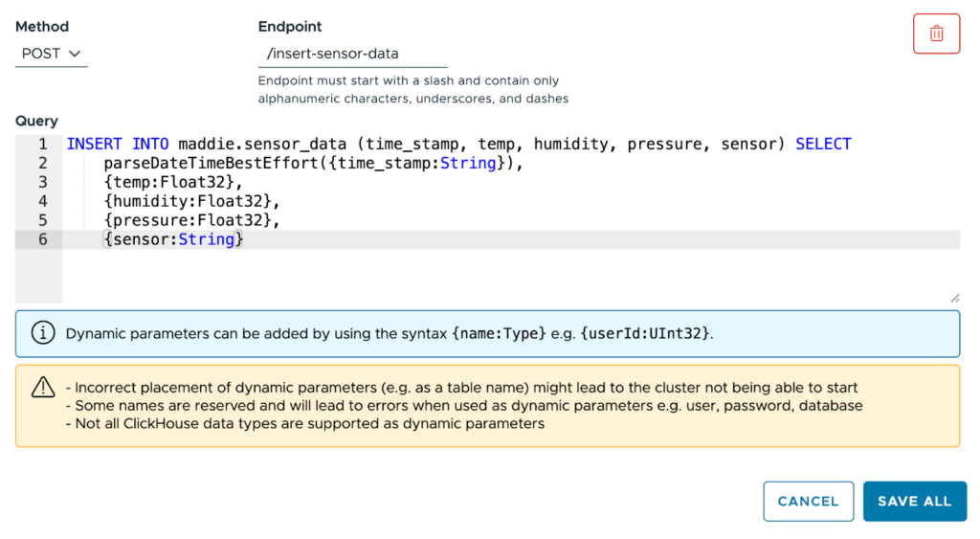Focus the /insert-sensor-data endpoint field
This screenshot has width=980, height=539.
click(339, 54)
